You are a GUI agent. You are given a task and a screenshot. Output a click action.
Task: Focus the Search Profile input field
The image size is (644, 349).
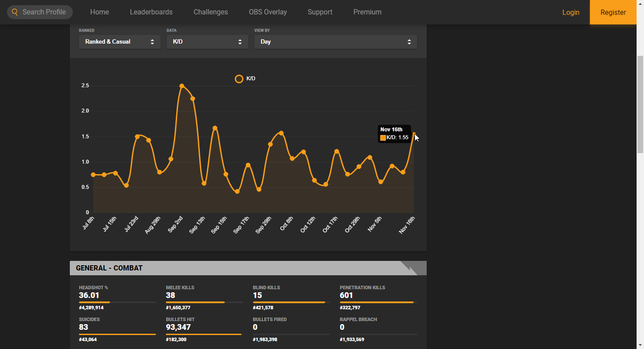(44, 12)
